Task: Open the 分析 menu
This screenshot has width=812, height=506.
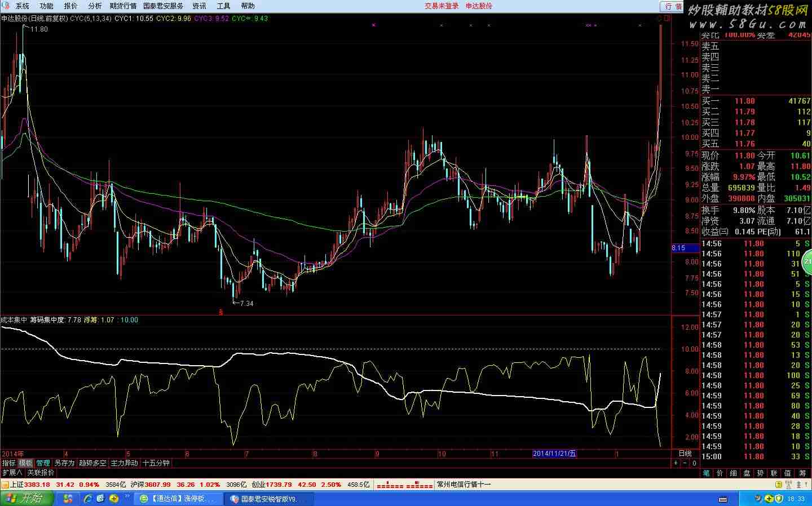Action: 95,6
